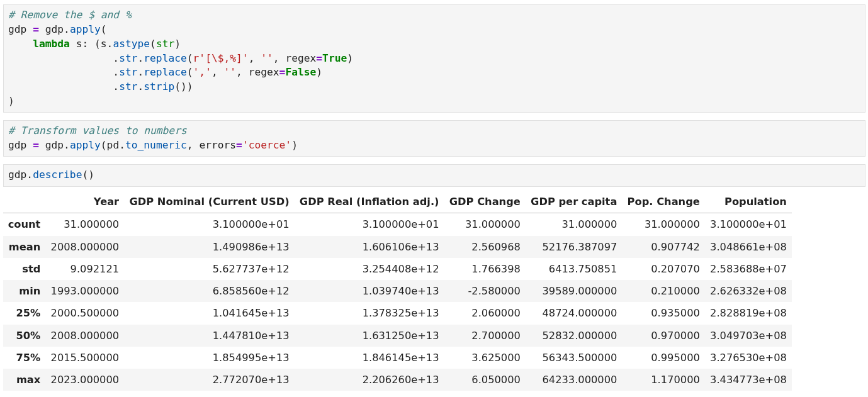Click the max Pop. Change value 1.170000
Viewport: 868px width, 397px height.
[x=675, y=379]
